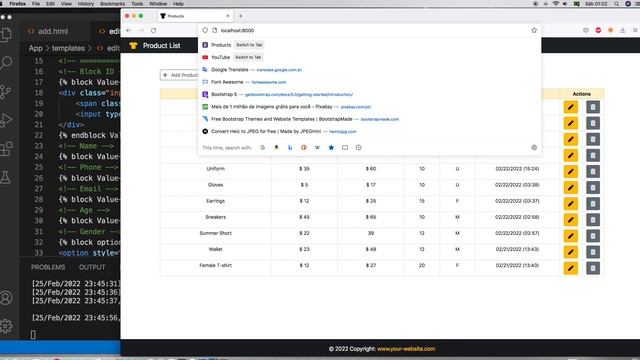Click Firefox back arrow button
The height and width of the screenshot is (360, 640).
pos(129,30)
